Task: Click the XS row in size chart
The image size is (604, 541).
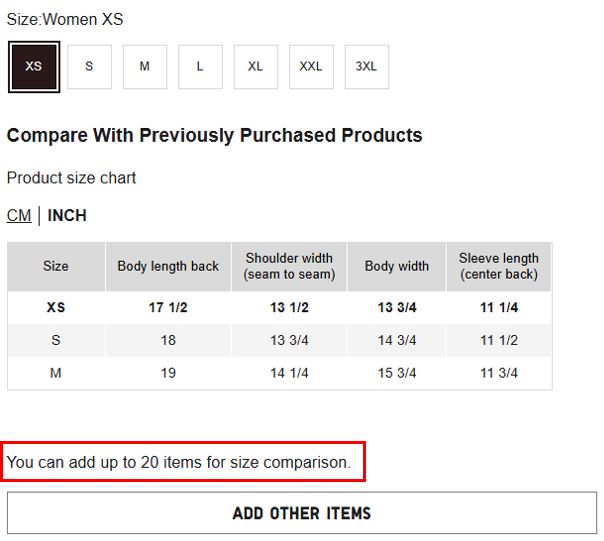Action: pyautogui.click(x=56, y=308)
